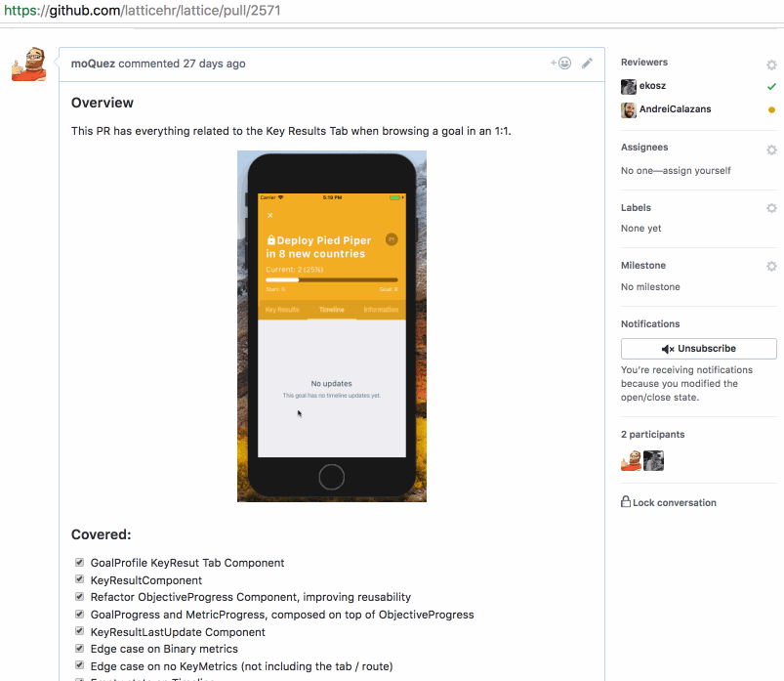
Task: Open the add reaction emoji picker
Action: coord(560,64)
